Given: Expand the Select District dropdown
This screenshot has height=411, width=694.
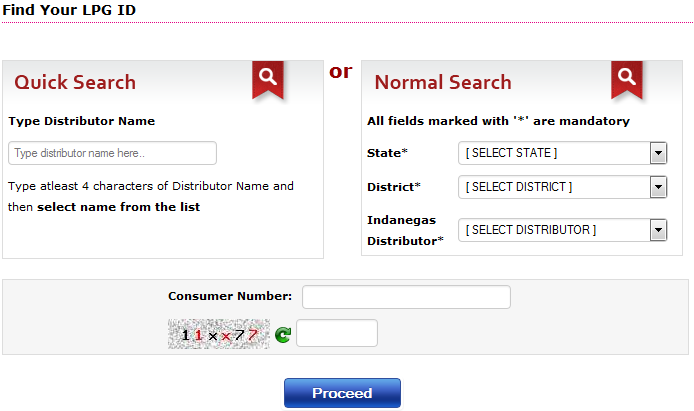Looking at the screenshot, I should pos(562,187).
